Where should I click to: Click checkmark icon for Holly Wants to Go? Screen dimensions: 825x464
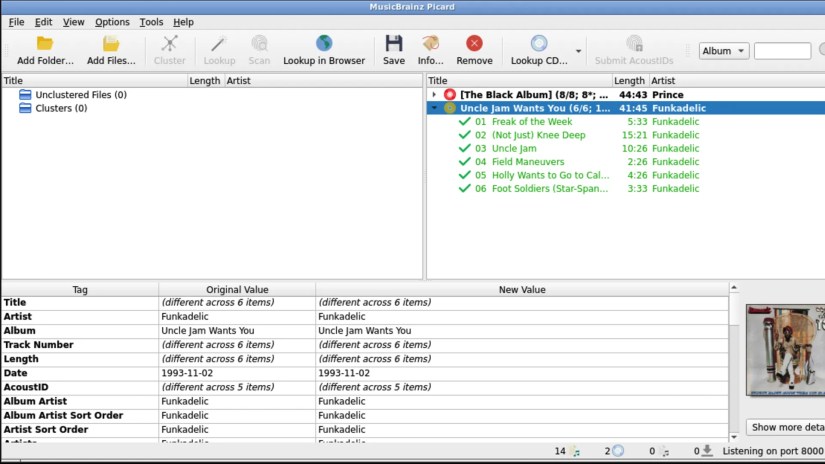point(464,175)
